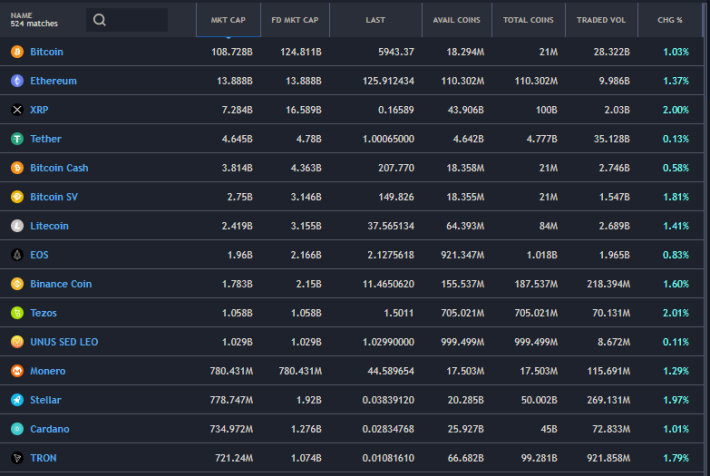
Task: Click the search magnifier icon
Action: [99, 19]
